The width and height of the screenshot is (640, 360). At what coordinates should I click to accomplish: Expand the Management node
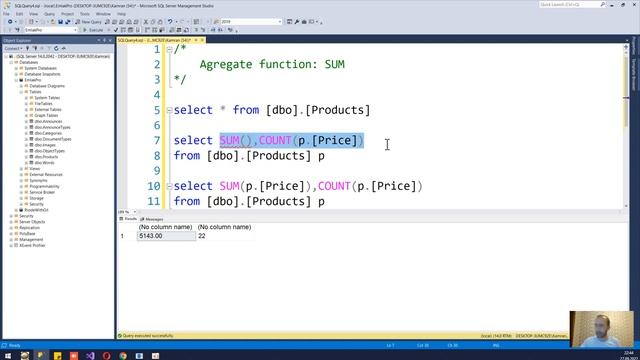11,240
